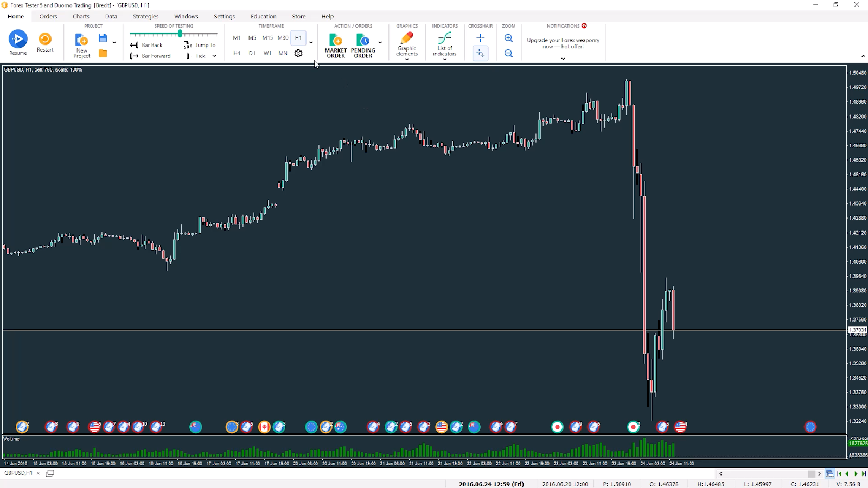868x488 pixels.
Task: Open the Forex weaponry hot offer notification
Action: point(562,43)
